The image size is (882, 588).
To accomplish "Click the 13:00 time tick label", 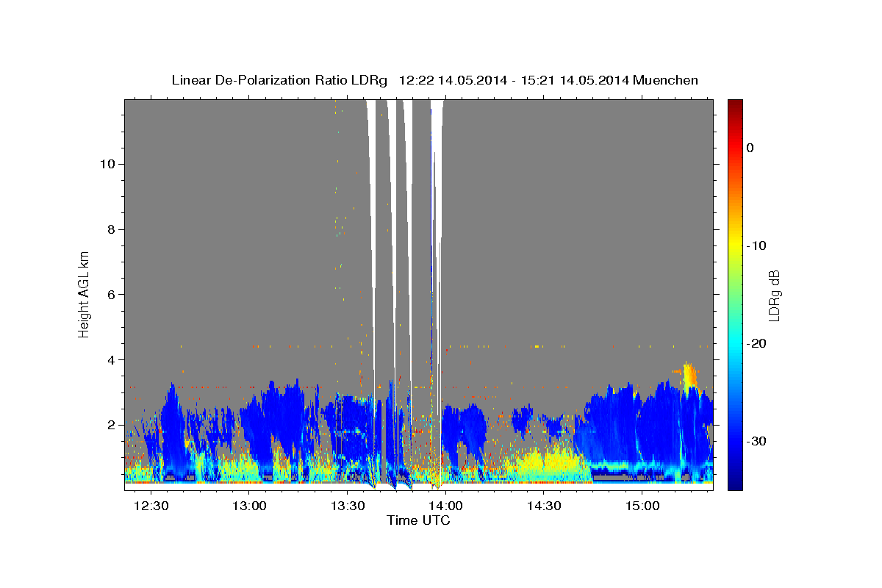I will pyautogui.click(x=249, y=506).
